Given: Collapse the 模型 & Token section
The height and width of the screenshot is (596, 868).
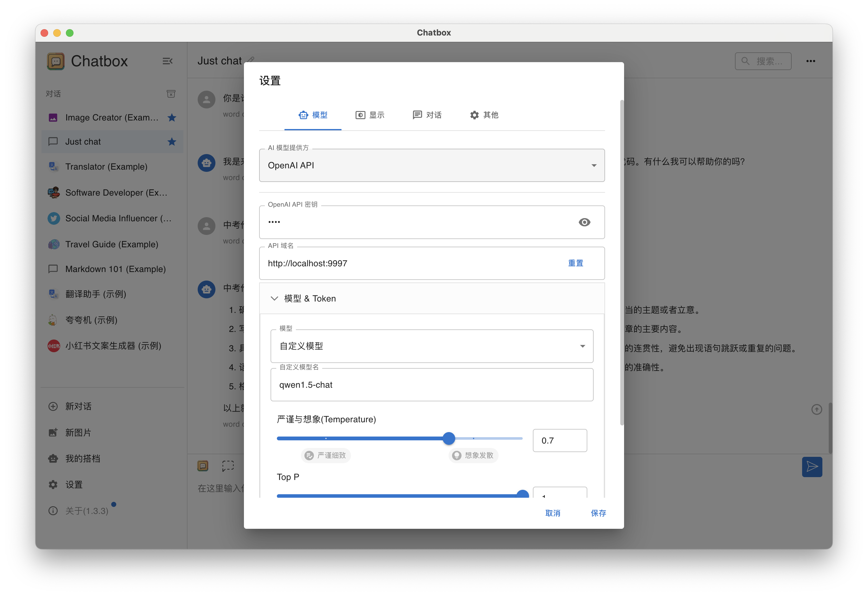Looking at the screenshot, I should (275, 298).
